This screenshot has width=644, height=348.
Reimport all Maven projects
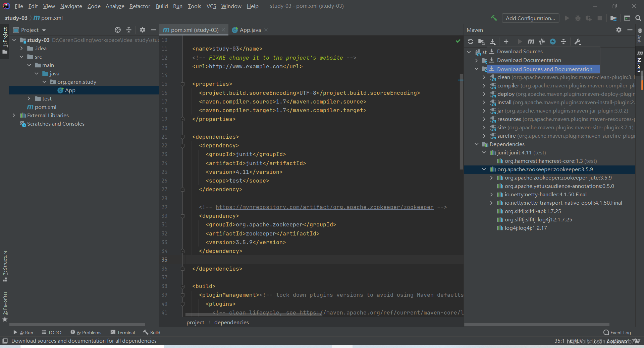click(471, 42)
